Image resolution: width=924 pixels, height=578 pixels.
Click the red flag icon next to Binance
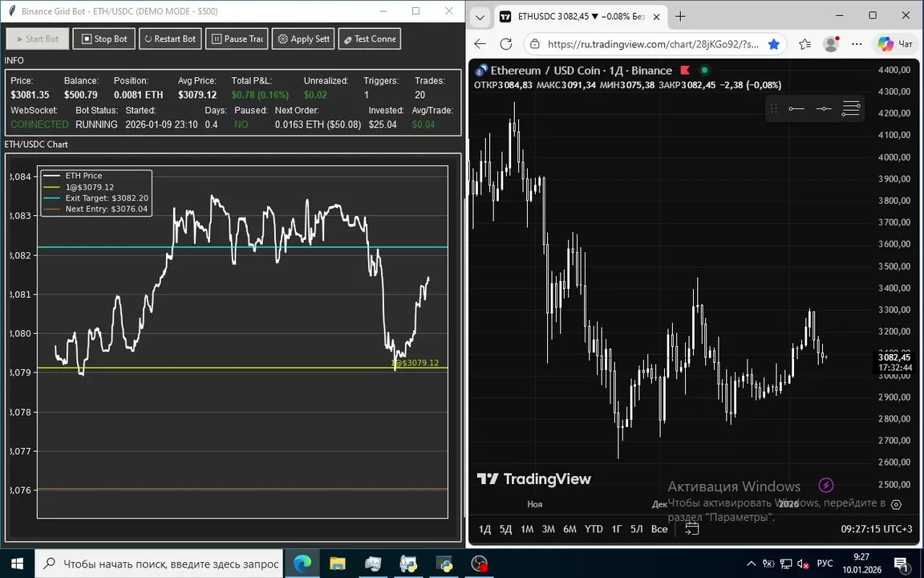[685, 70]
